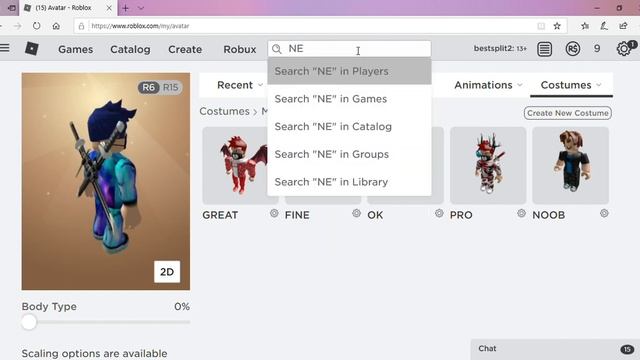Open the notifications feed icon
Screen dimensions: 640x360
click(544, 49)
